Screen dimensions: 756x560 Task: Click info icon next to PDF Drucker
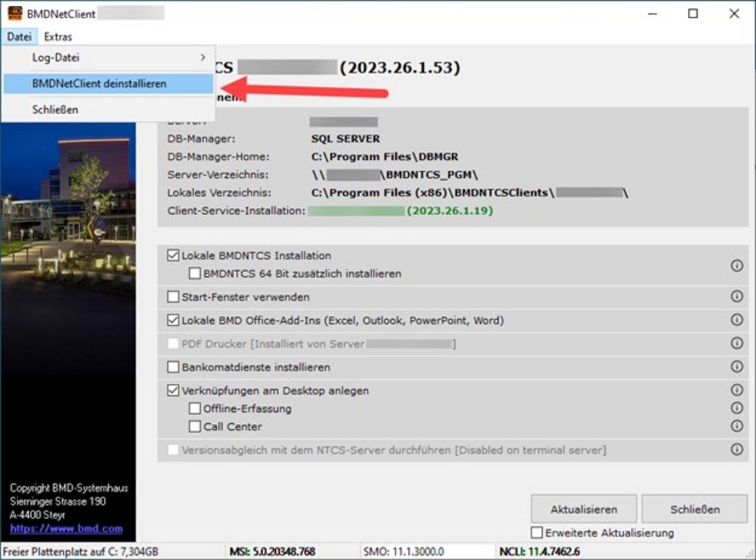tap(736, 344)
